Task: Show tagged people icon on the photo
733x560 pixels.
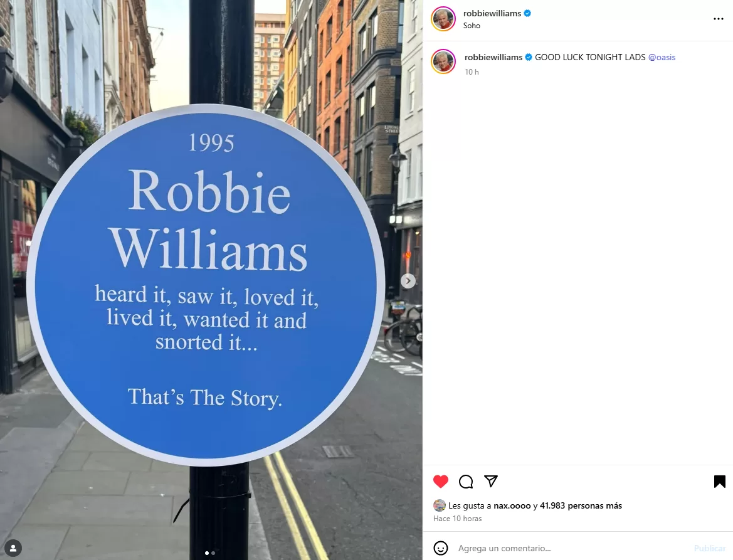Action: click(x=13, y=548)
